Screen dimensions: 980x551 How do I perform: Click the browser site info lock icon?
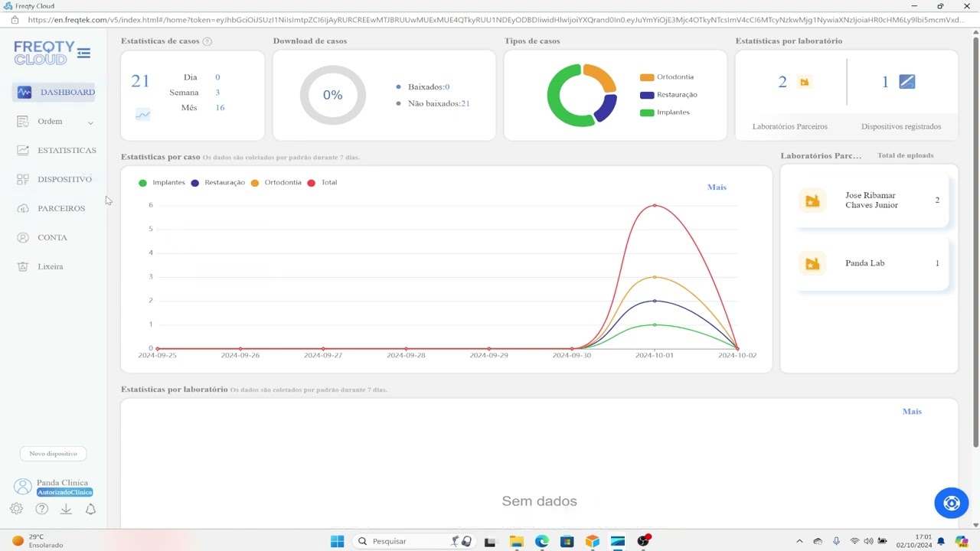click(14, 20)
